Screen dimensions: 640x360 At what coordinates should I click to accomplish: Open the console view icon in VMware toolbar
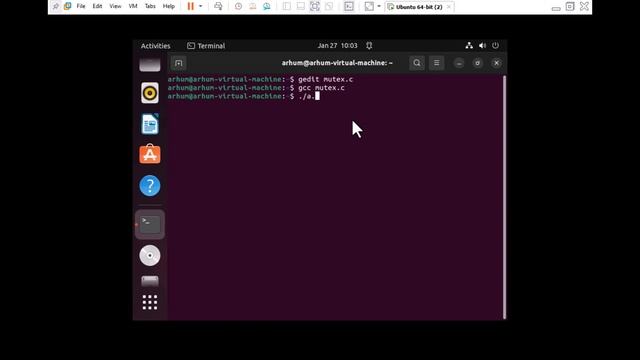tap(349, 6)
